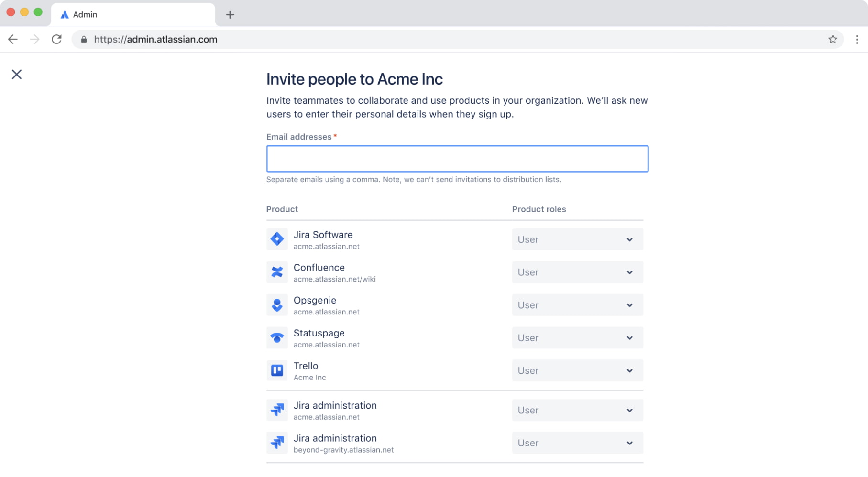The height and width of the screenshot is (477, 868).
Task: Open the Opsgenie role dropdown
Action: [x=577, y=305]
